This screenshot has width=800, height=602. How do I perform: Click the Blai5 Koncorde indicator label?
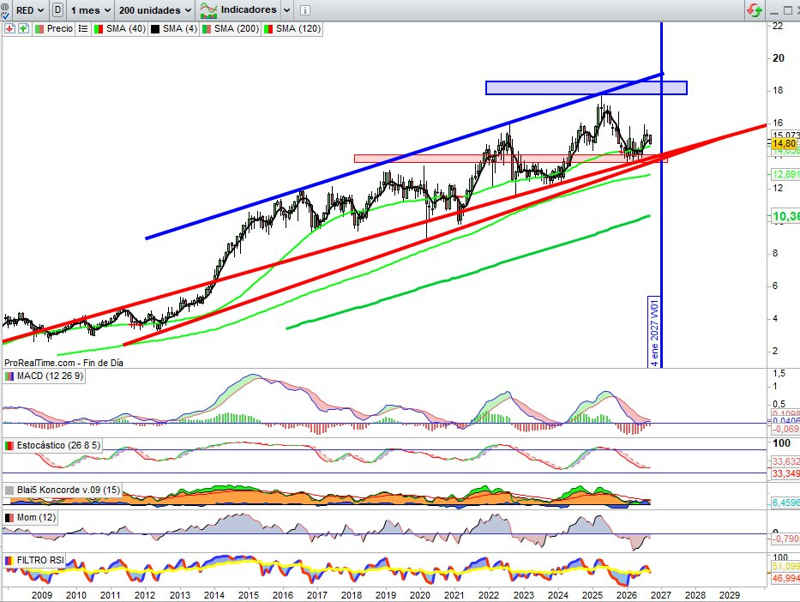[68, 490]
